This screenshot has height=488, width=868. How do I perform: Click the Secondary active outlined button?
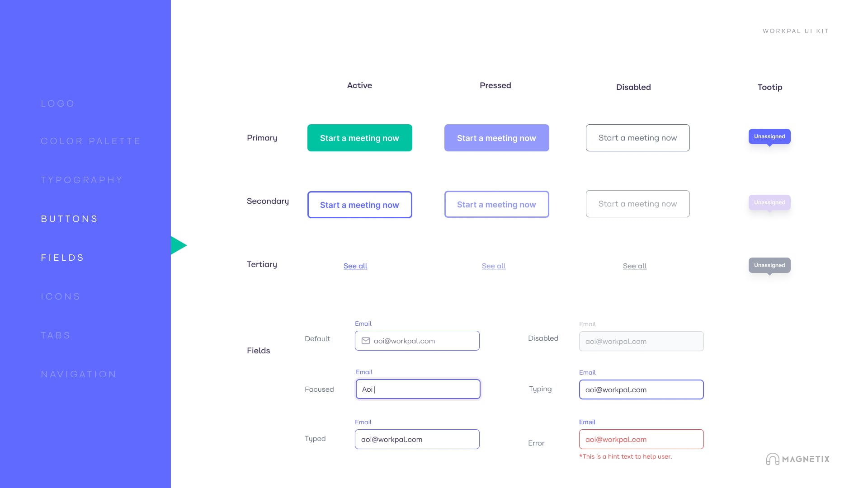coord(359,204)
